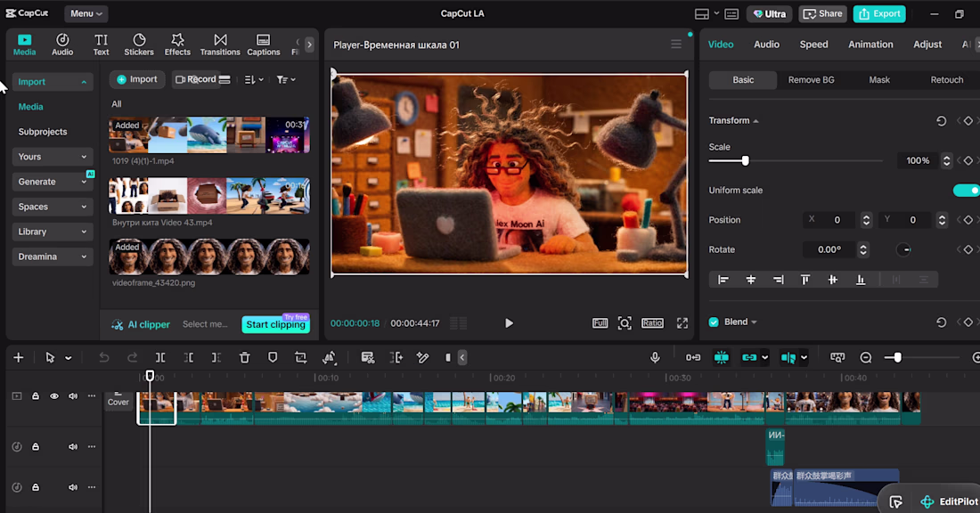Click the Export button
This screenshot has height=513, width=980.
pyautogui.click(x=879, y=13)
